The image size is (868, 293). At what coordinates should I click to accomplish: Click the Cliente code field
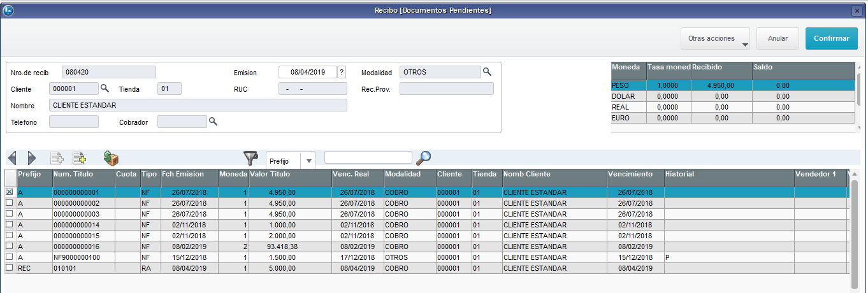point(74,89)
